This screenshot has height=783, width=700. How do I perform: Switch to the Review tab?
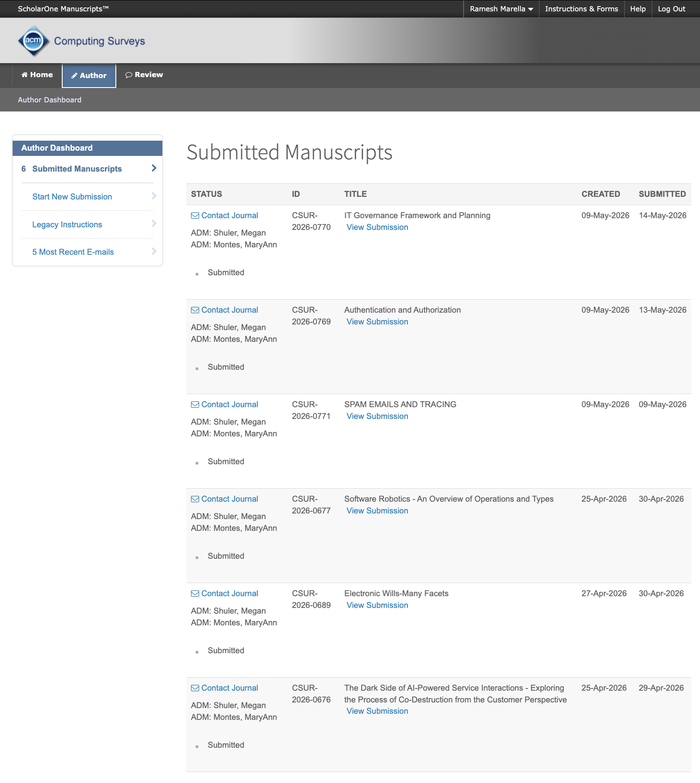(x=144, y=75)
